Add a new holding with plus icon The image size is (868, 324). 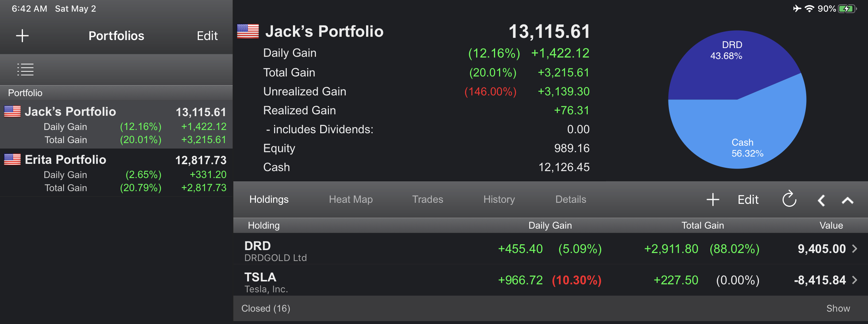coord(713,199)
